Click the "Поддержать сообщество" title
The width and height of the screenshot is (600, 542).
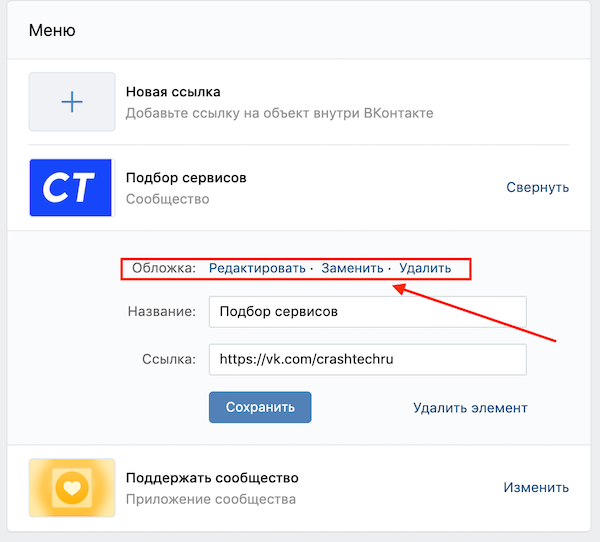click(212, 478)
